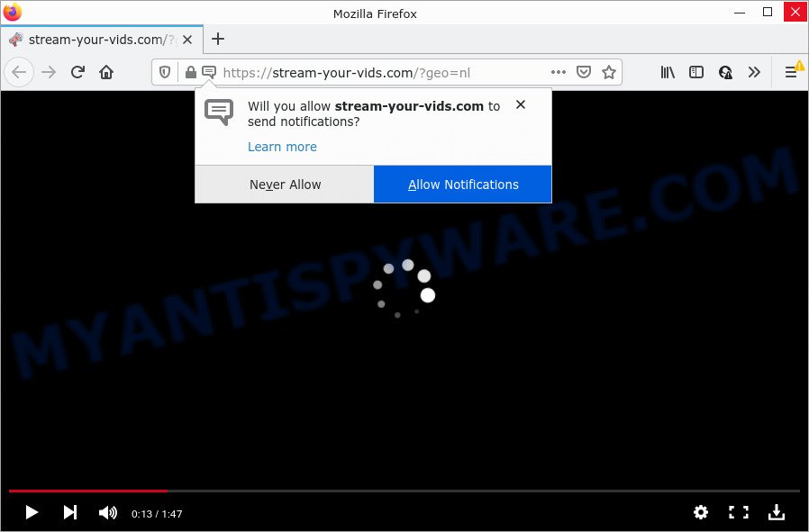Mute the video volume speaker
Viewport: 809px width, 532px height.
[108, 512]
